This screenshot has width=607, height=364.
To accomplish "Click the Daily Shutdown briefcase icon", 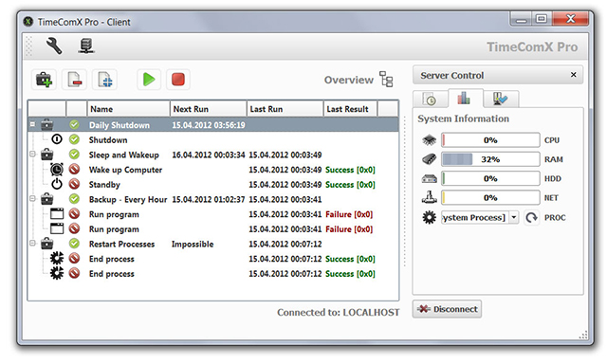I will 47,124.
